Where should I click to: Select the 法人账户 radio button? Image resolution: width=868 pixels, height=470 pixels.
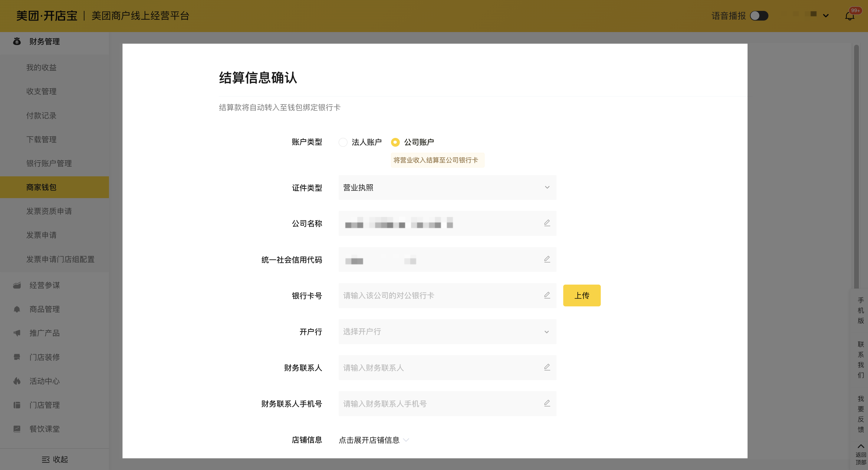click(343, 142)
